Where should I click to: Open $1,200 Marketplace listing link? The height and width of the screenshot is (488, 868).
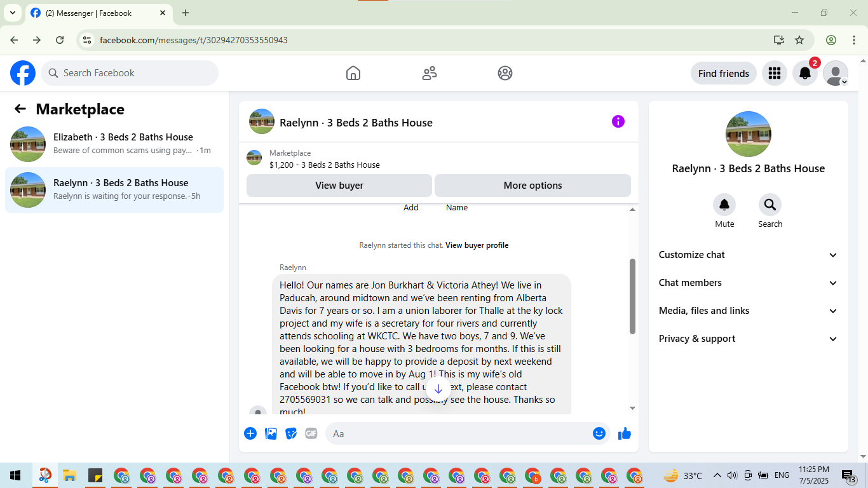325,165
